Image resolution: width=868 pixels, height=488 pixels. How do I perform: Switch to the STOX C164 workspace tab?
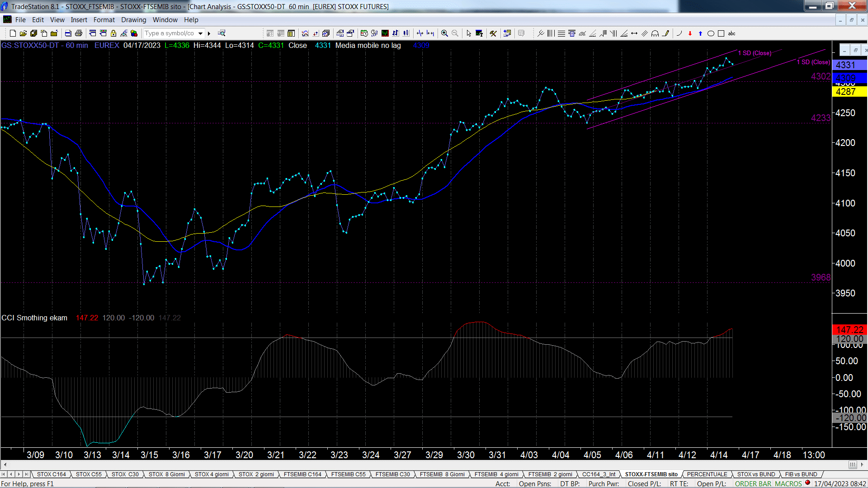point(51,474)
